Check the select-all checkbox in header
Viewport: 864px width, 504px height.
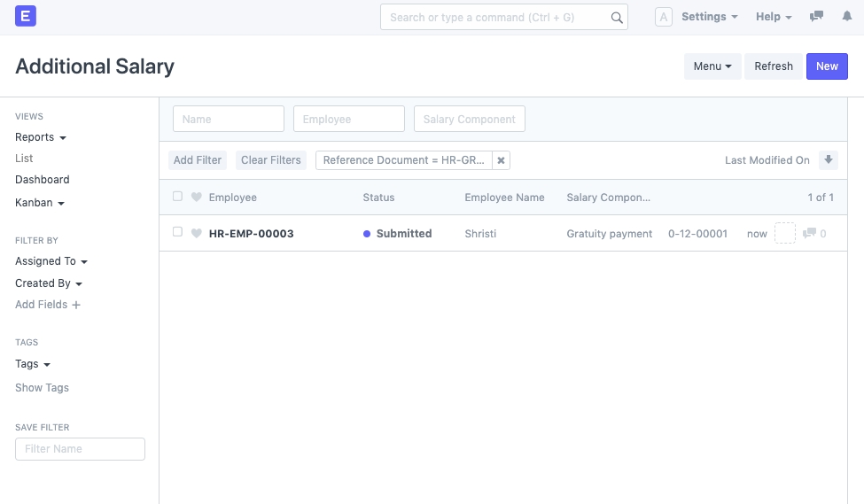(x=177, y=197)
